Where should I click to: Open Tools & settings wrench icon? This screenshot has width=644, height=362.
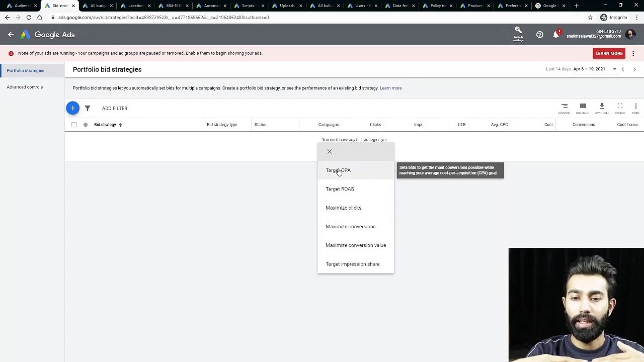click(x=518, y=34)
